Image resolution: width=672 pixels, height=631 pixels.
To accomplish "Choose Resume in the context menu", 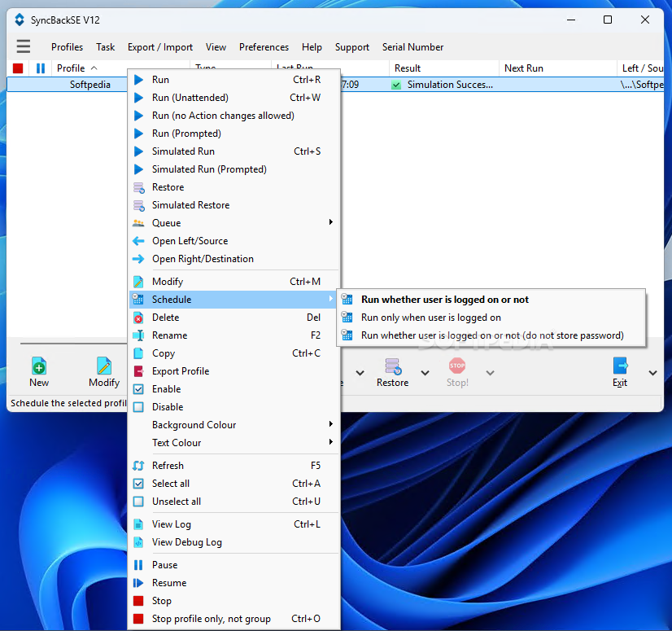I will click(x=234, y=583).
